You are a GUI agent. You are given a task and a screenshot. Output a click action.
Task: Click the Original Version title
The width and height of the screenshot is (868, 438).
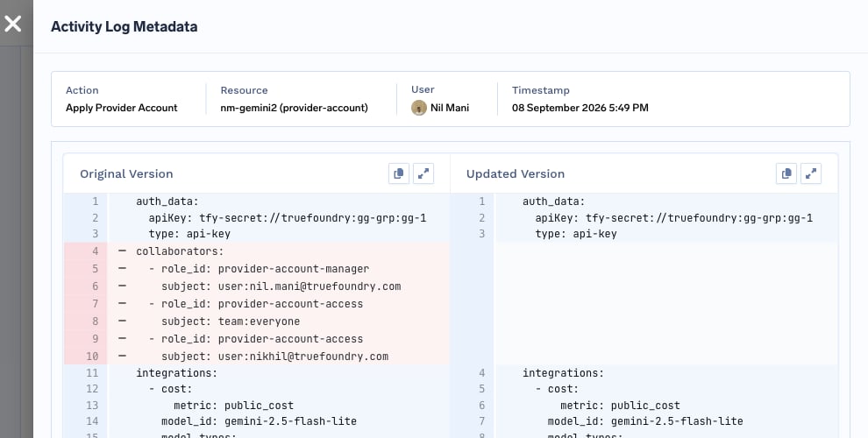pos(126,173)
